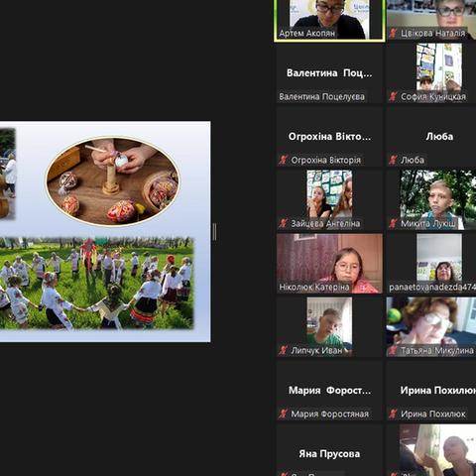
Task: Select Микита Лукіш's video tile
Action: tap(431, 200)
